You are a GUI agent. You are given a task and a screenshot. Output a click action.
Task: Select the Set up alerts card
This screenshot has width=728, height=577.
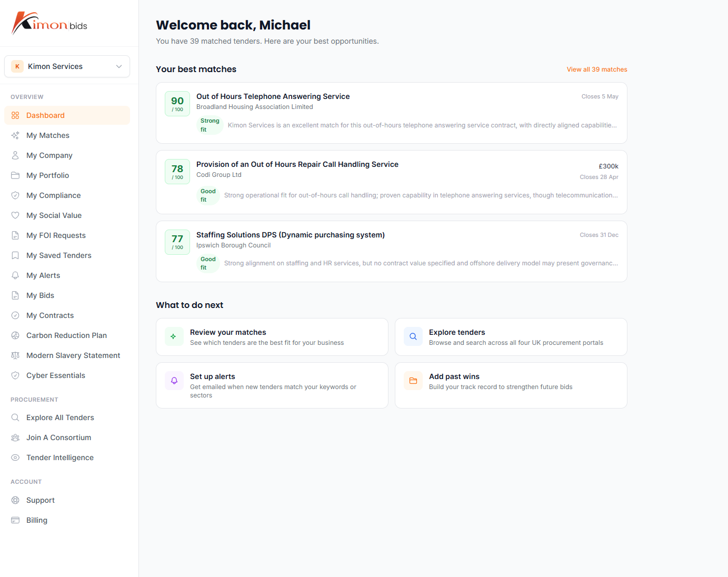(272, 385)
